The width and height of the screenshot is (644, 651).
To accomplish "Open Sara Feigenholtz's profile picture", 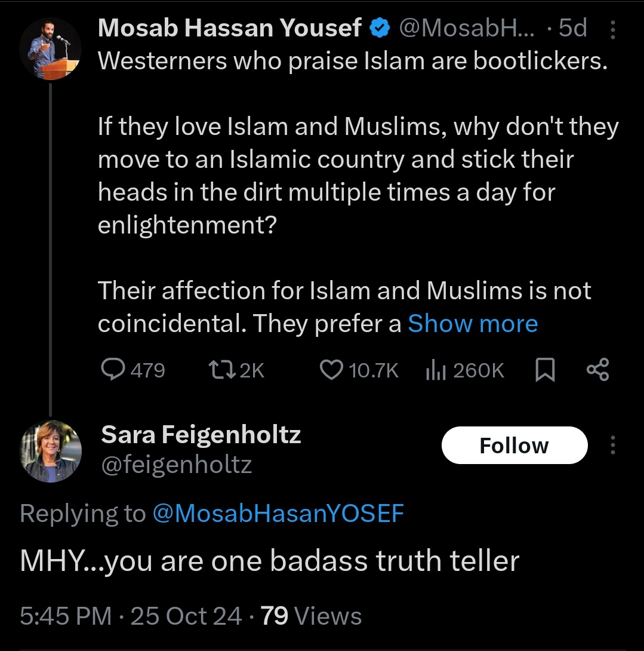I will click(x=50, y=451).
